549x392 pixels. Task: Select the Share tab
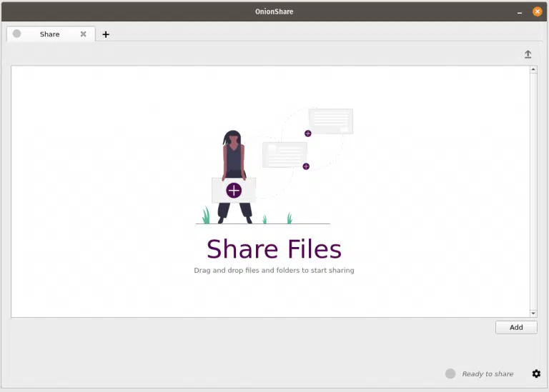click(50, 34)
